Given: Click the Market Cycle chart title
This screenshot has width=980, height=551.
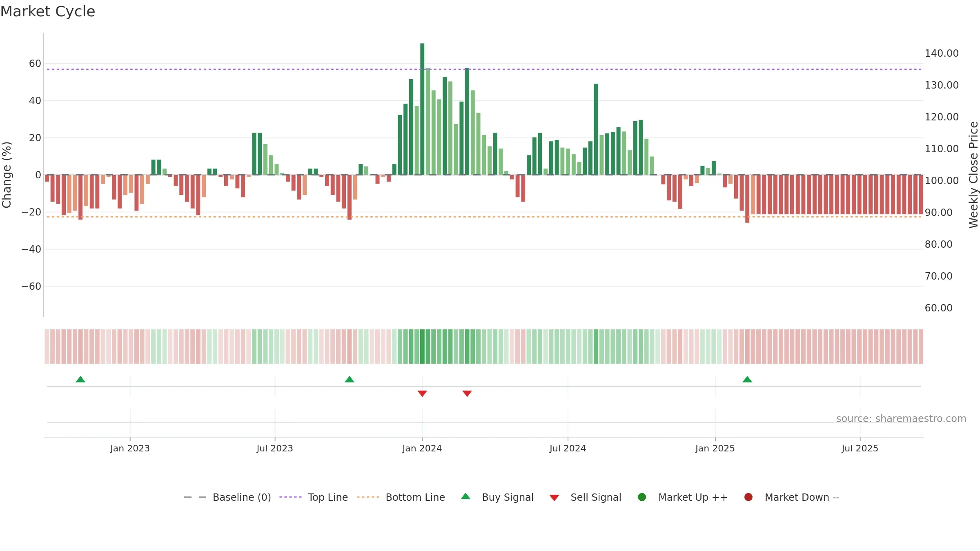Looking at the screenshot, I should pyautogui.click(x=48, y=11).
